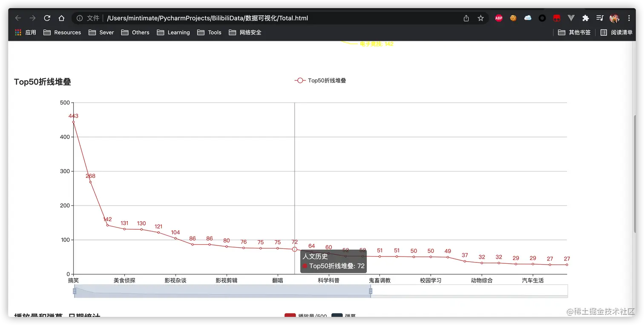Open the red extension icon
This screenshot has width=644, height=325.
(557, 18)
